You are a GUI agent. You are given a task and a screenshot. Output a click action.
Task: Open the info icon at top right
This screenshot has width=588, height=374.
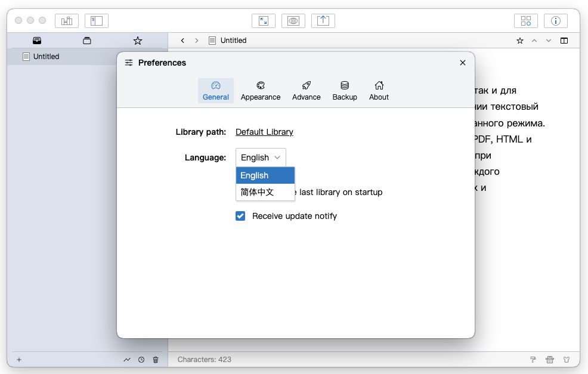click(555, 21)
